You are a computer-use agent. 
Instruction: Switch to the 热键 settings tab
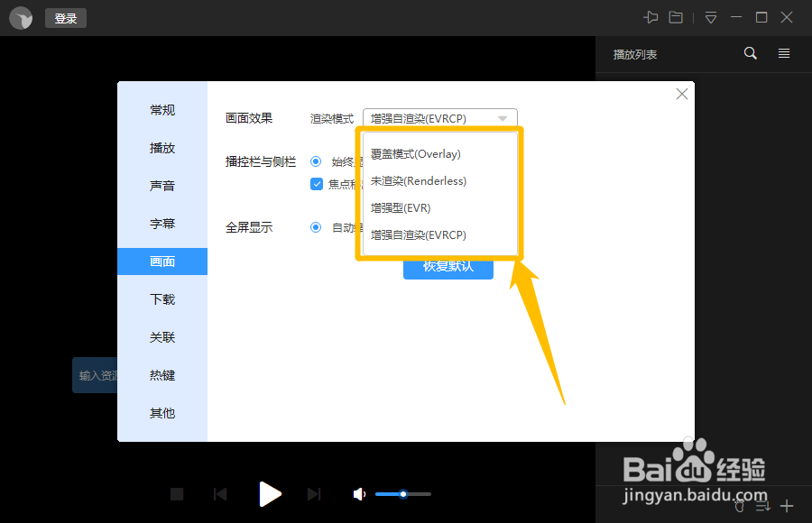(x=161, y=375)
